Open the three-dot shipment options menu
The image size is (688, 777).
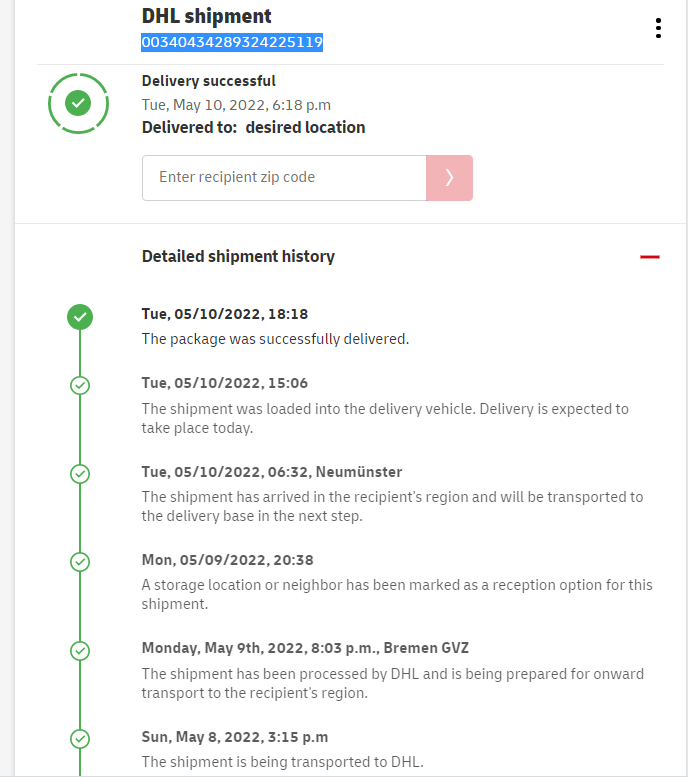[x=658, y=28]
